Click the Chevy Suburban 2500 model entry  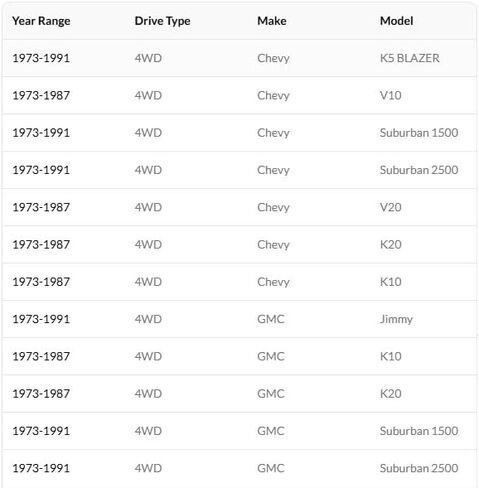(x=419, y=170)
